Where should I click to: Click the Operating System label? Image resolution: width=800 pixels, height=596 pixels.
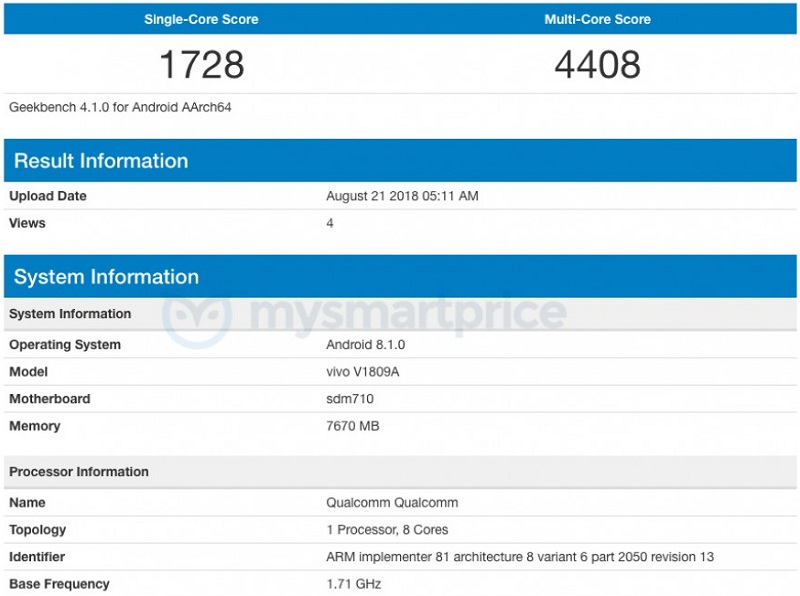(65, 344)
